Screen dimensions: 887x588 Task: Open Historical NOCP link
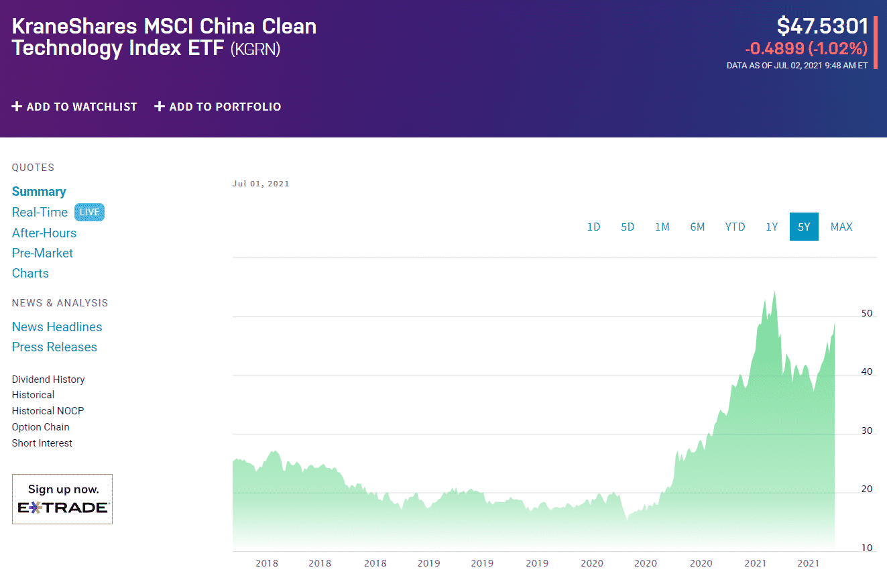pyautogui.click(x=48, y=411)
